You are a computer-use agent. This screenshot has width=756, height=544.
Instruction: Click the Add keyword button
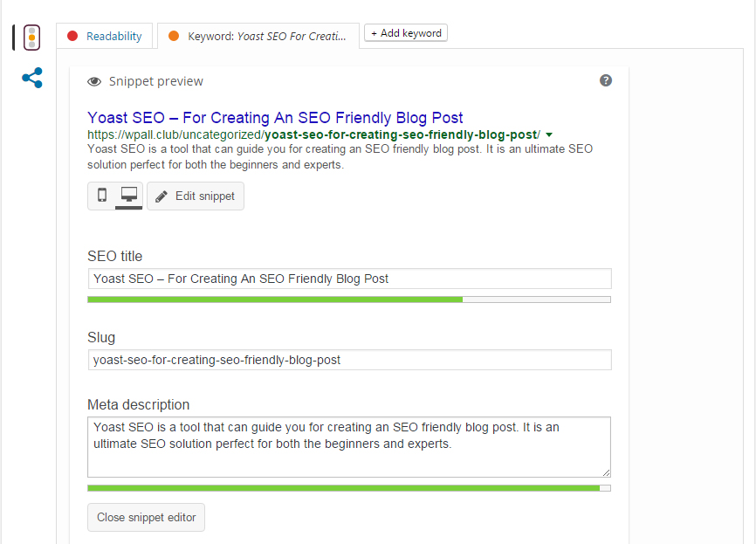pos(406,33)
